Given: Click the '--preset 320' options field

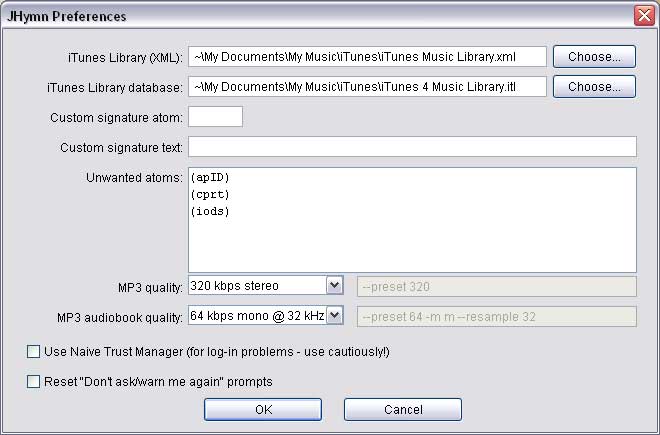Looking at the screenshot, I should coord(496,287).
